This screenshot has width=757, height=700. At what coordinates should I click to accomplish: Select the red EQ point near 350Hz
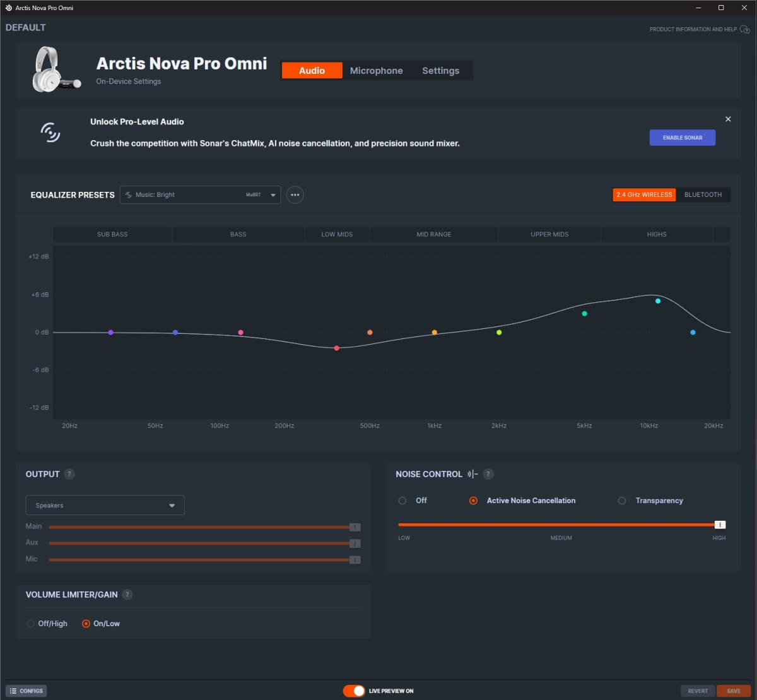tap(337, 348)
